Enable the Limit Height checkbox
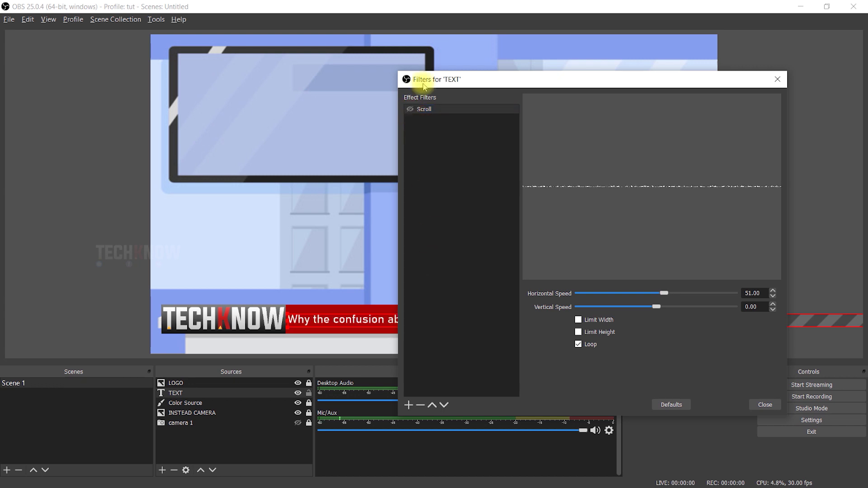 coord(578,332)
